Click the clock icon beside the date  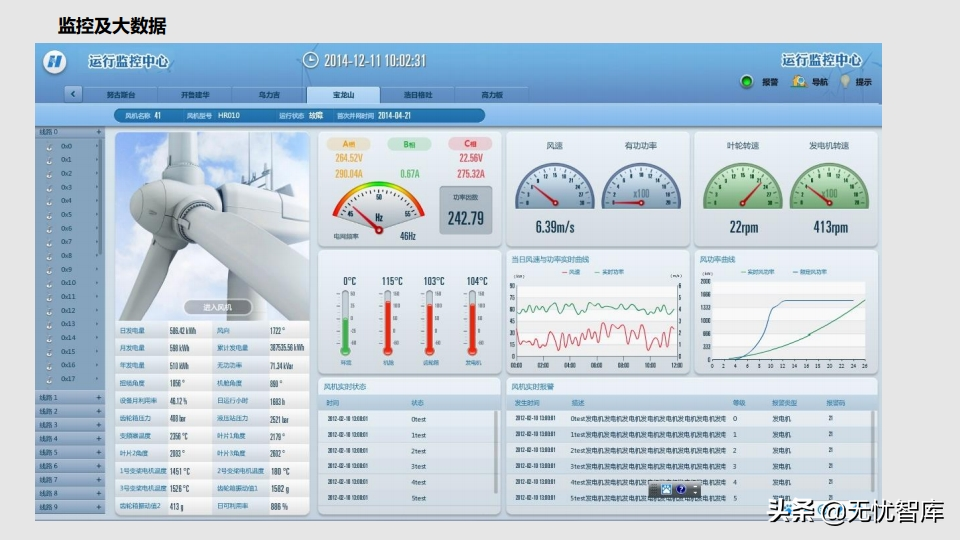click(x=310, y=60)
